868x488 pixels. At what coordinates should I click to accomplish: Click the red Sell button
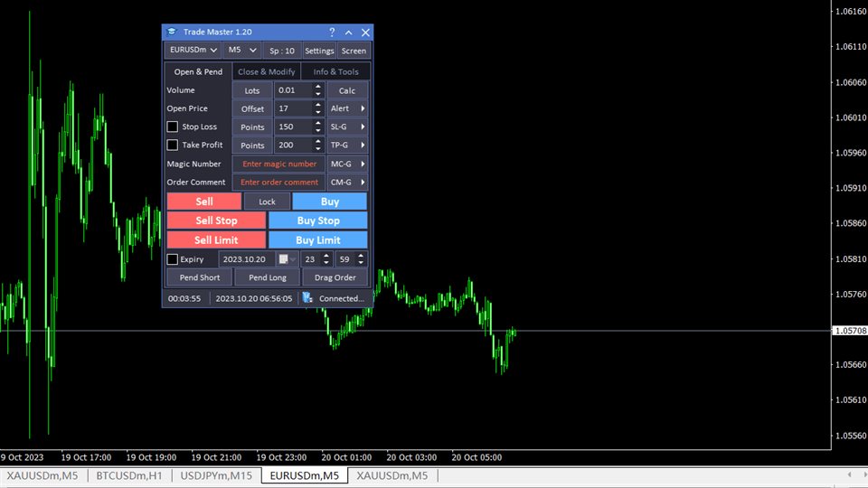point(204,202)
